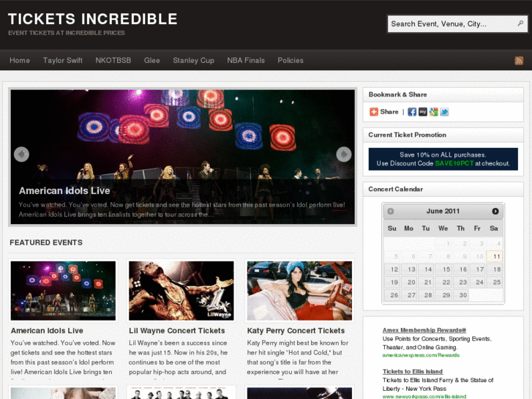This screenshot has height=399, width=532.
Task: Go to next slide arrow
Action: click(x=344, y=154)
